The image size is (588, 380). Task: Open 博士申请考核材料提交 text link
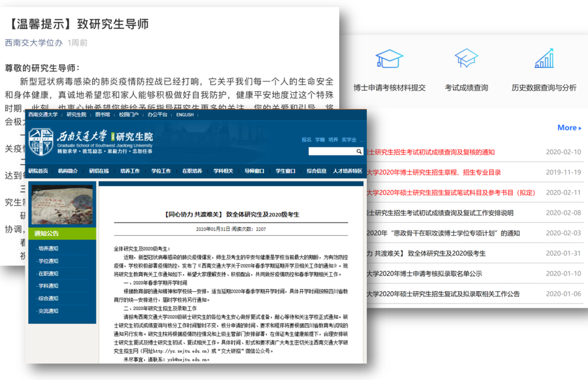pyautogui.click(x=389, y=88)
